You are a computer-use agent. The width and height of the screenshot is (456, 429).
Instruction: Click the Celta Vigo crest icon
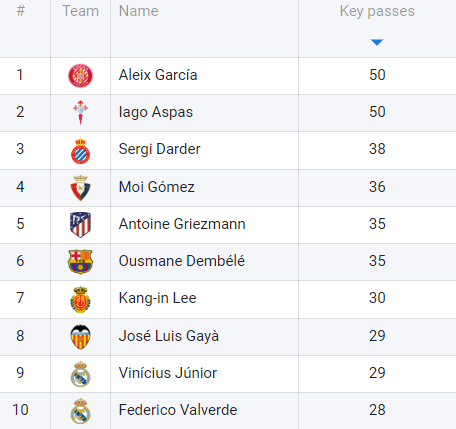click(x=80, y=112)
